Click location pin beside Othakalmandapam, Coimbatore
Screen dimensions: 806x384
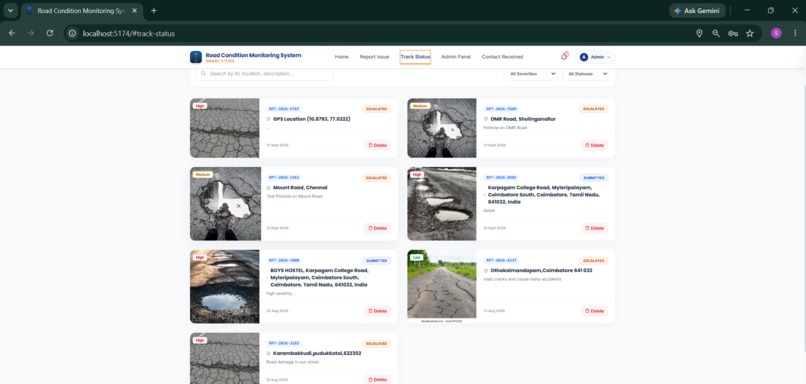tap(486, 270)
